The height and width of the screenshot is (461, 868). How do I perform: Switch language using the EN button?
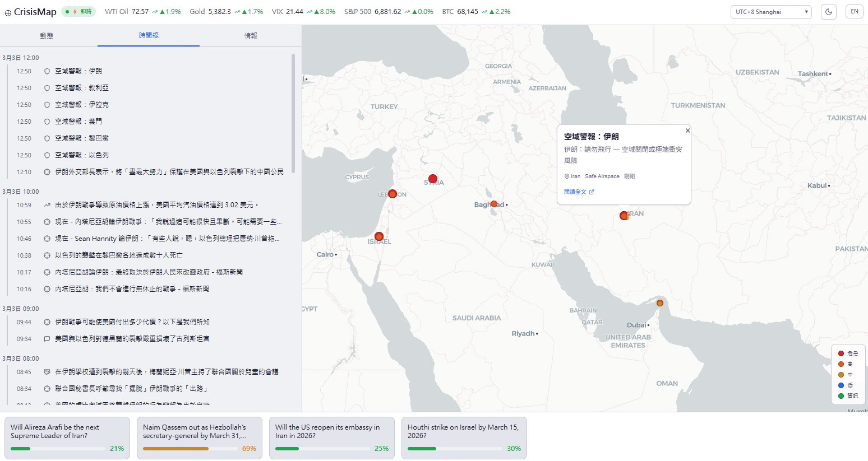[854, 12]
